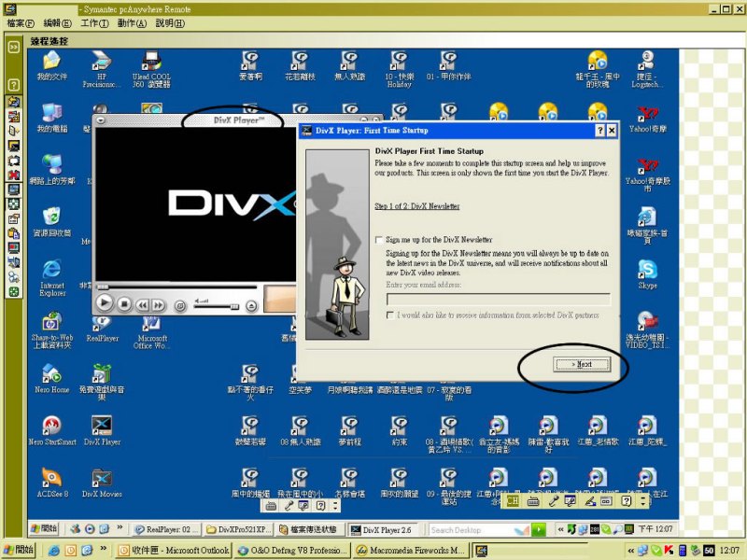Select the Ulead COOL 360 desktop icon
The image size is (747, 560).
(x=151, y=69)
